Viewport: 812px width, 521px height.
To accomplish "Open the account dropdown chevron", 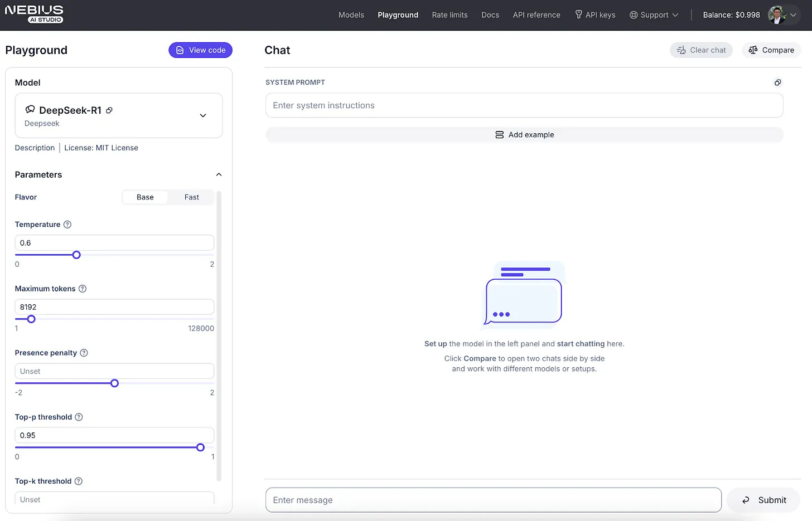I will [793, 15].
